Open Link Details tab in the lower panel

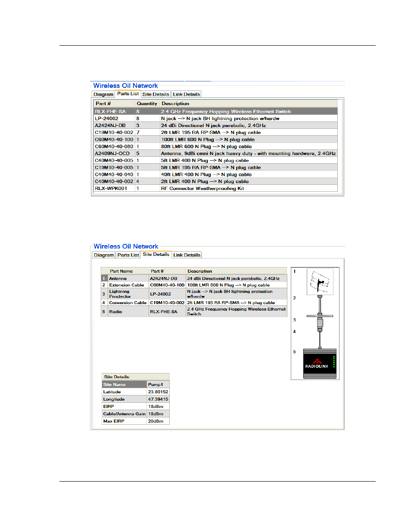click(x=187, y=255)
